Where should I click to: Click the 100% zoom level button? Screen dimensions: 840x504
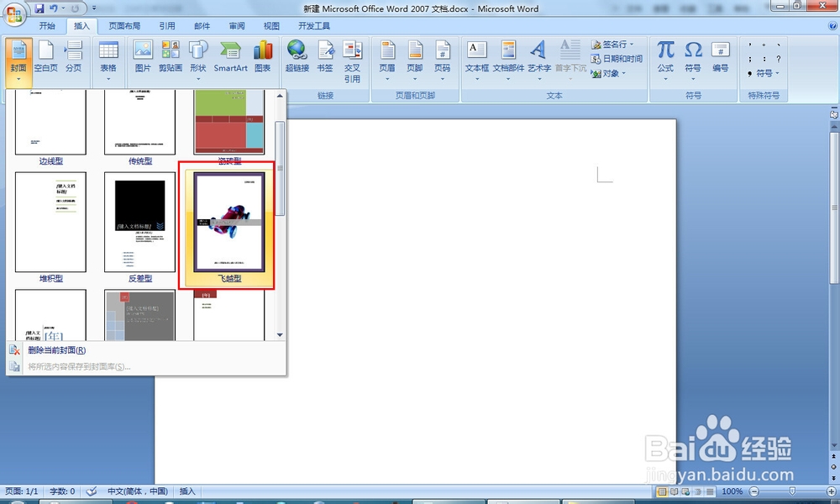(732, 491)
